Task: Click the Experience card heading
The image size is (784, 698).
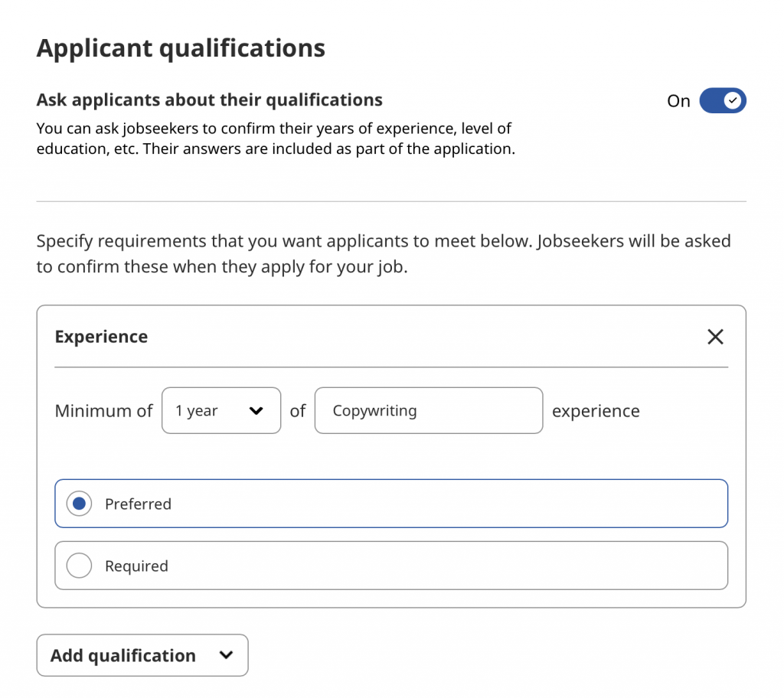Action: [x=100, y=336]
